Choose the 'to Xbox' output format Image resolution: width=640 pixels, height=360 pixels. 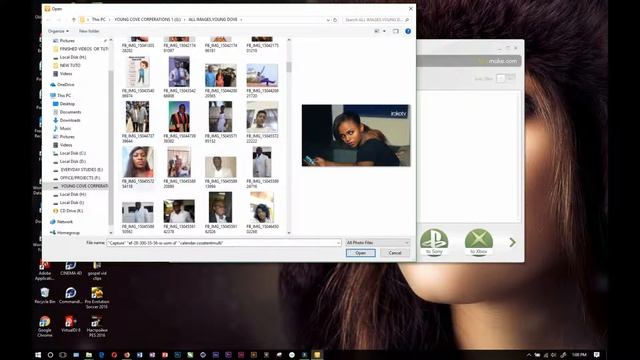pyautogui.click(x=478, y=242)
